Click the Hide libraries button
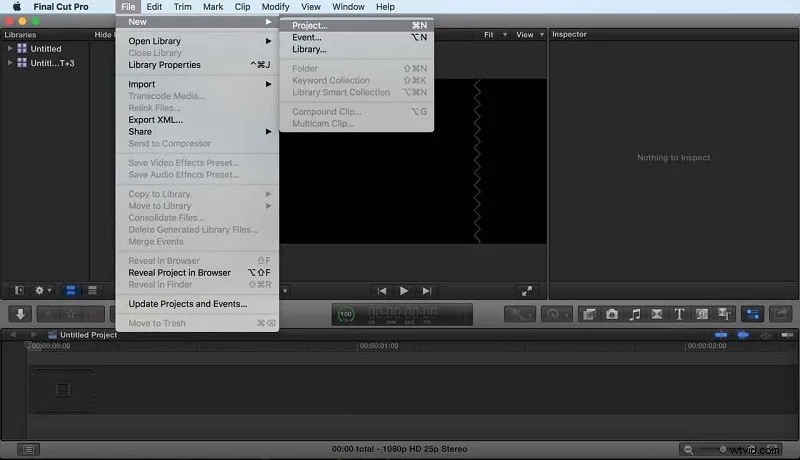 click(103, 35)
